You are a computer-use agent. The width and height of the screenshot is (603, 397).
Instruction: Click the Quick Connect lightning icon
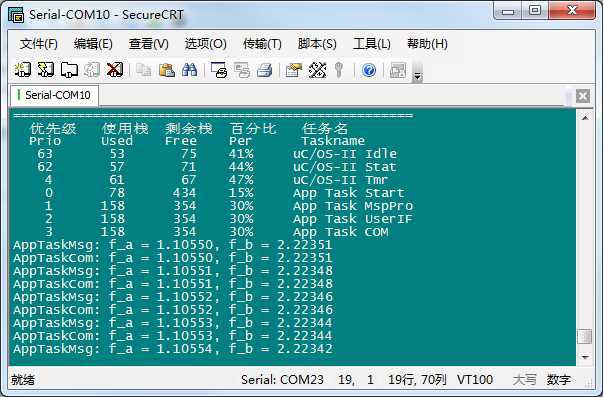click(x=46, y=70)
